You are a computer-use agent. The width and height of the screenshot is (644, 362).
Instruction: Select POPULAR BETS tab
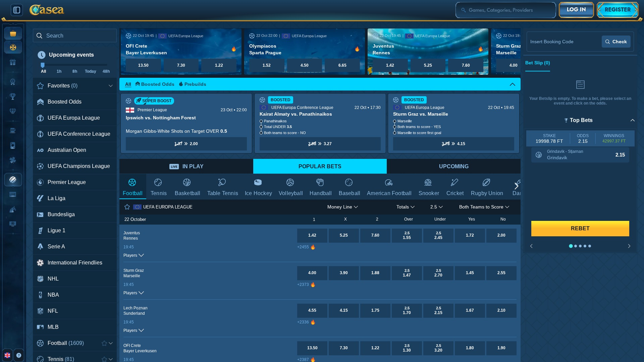click(x=320, y=166)
